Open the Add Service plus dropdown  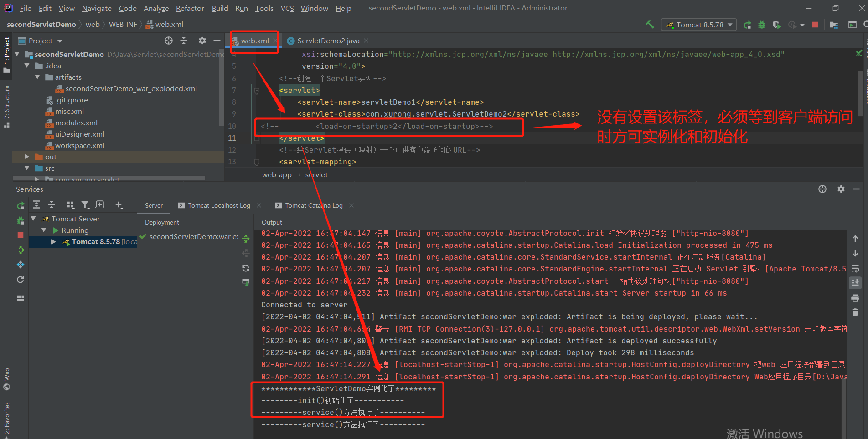(119, 205)
